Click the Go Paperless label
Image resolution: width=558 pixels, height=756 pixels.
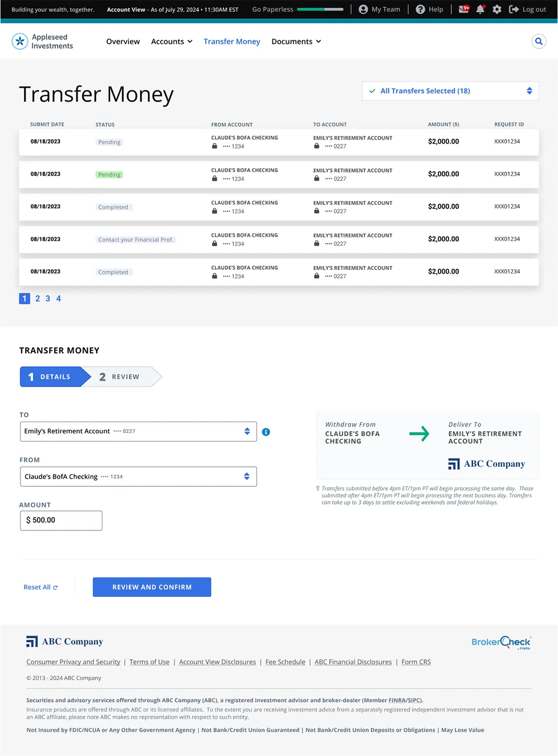pyautogui.click(x=272, y=9)
